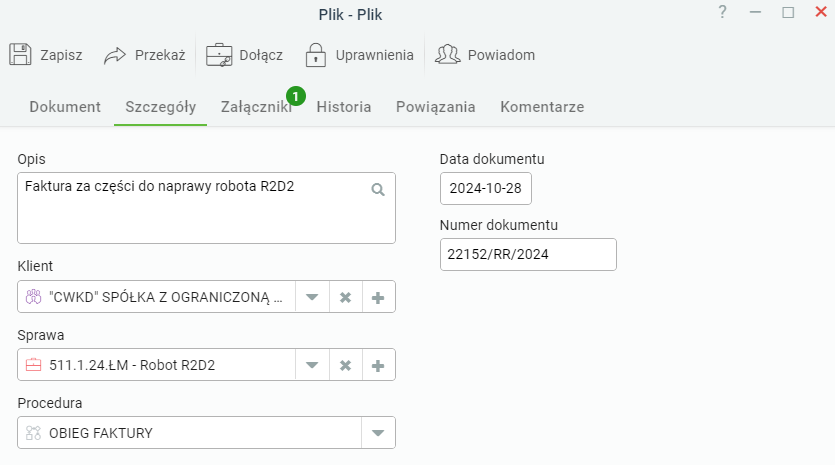
Task: Close the Plik window
Action: [x=821, y=12]
